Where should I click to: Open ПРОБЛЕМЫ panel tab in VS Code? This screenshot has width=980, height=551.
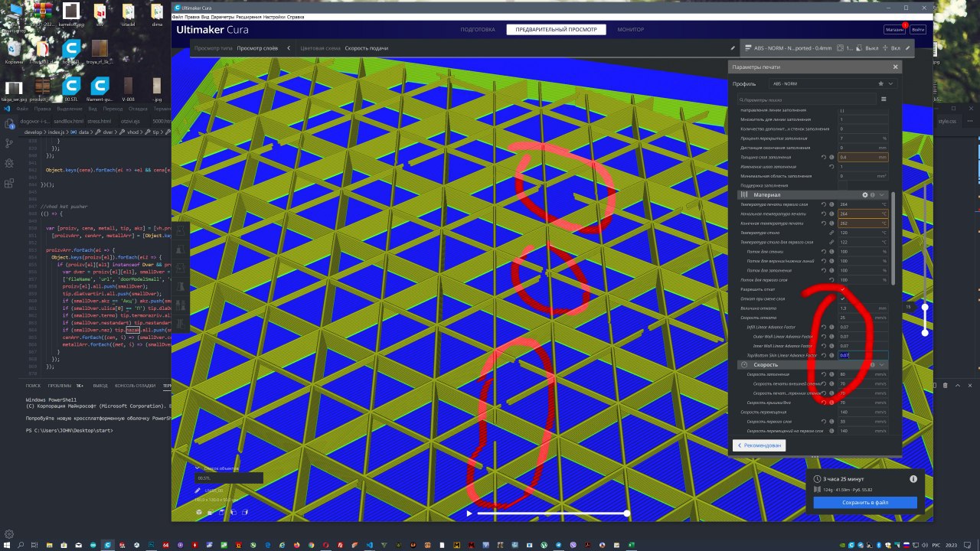coord(58,386)
